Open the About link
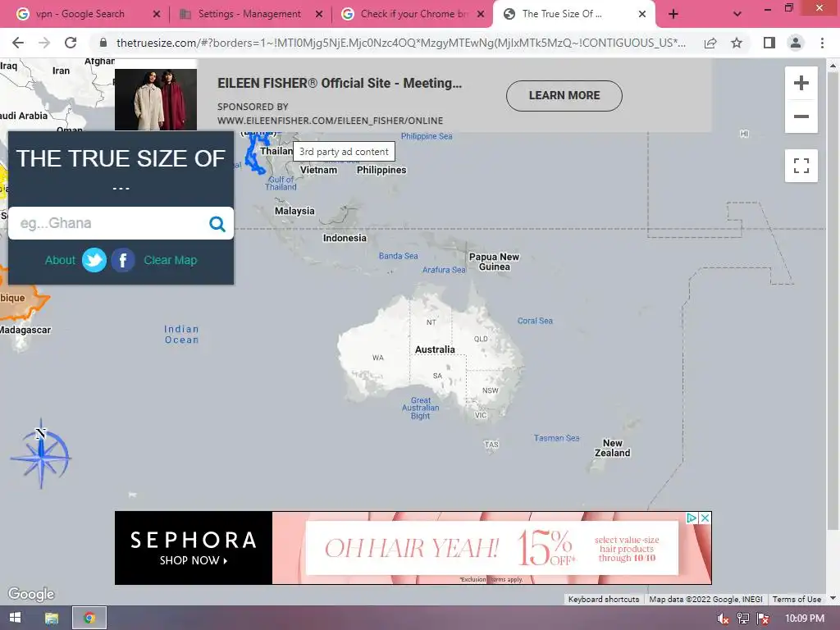 [60, 260]
